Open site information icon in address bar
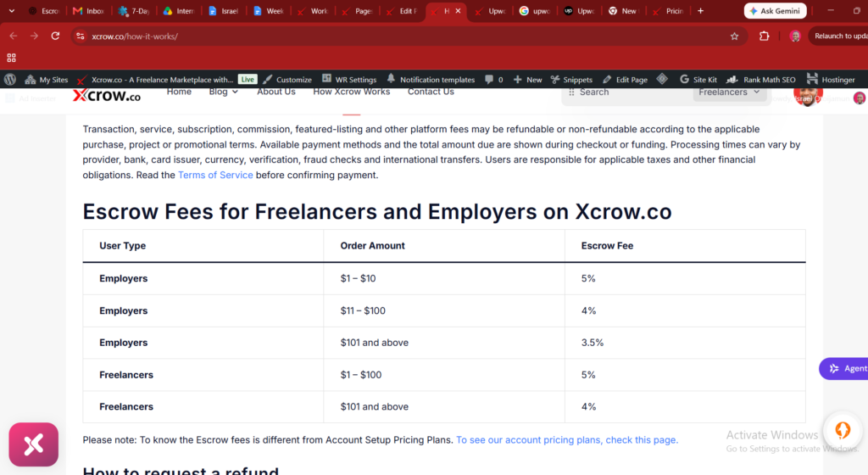Screen dimensions: 868x475 click(x=81, y=36)
